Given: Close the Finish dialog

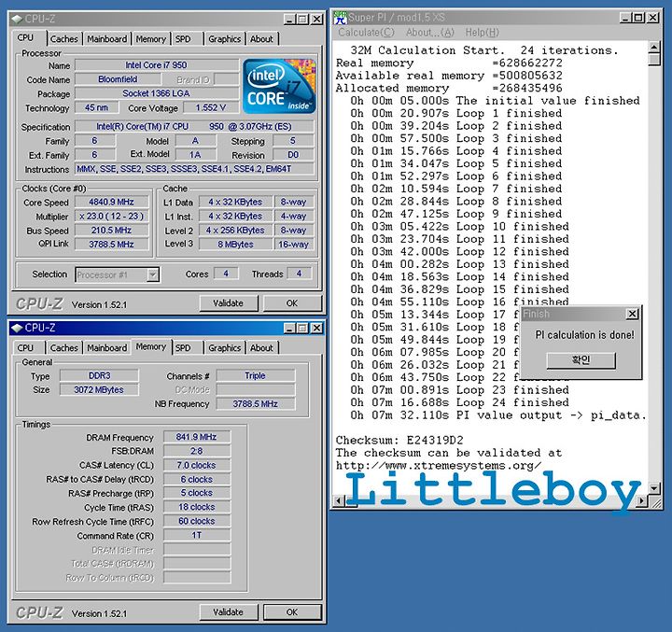Looking at the screenshot, I should tap(632, 314).
